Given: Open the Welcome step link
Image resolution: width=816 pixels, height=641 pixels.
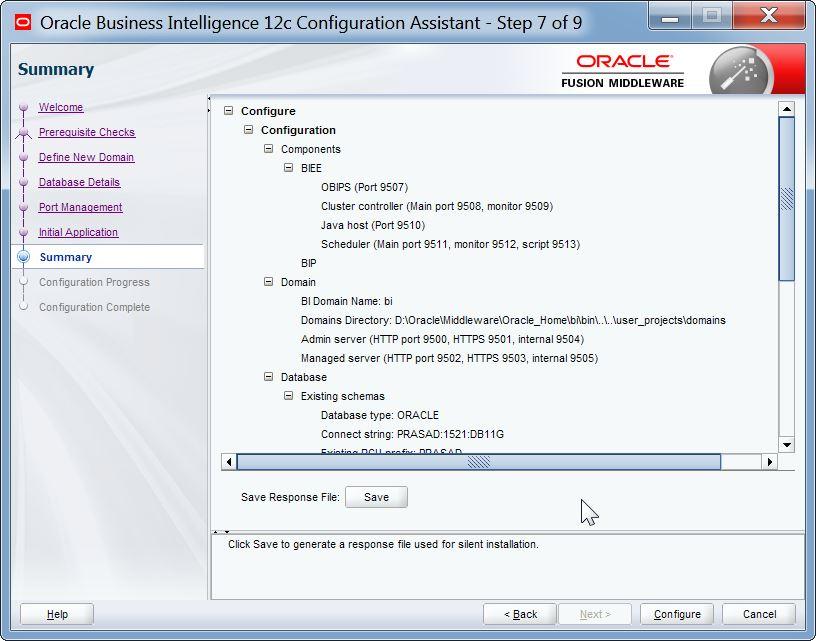Looking at the screenshot, I should 61,107.
